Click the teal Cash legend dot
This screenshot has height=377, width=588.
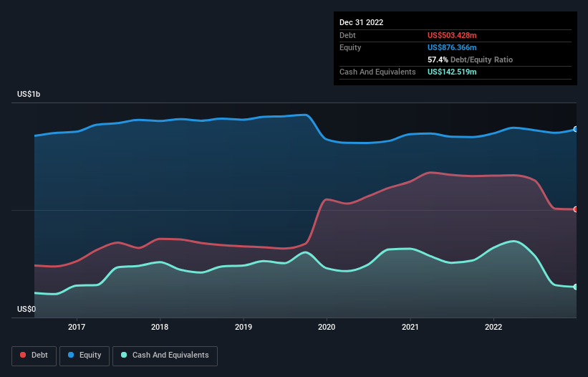pos(124,355)
